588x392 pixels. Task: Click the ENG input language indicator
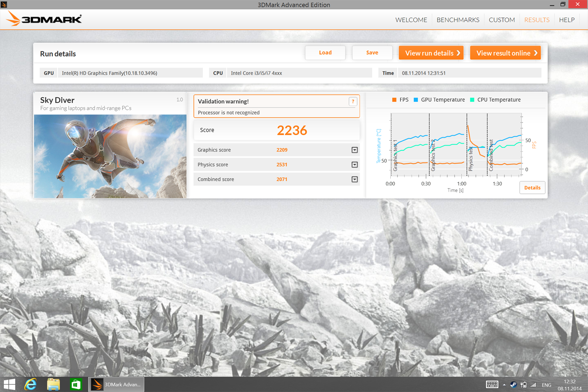(x=547, y=385)
